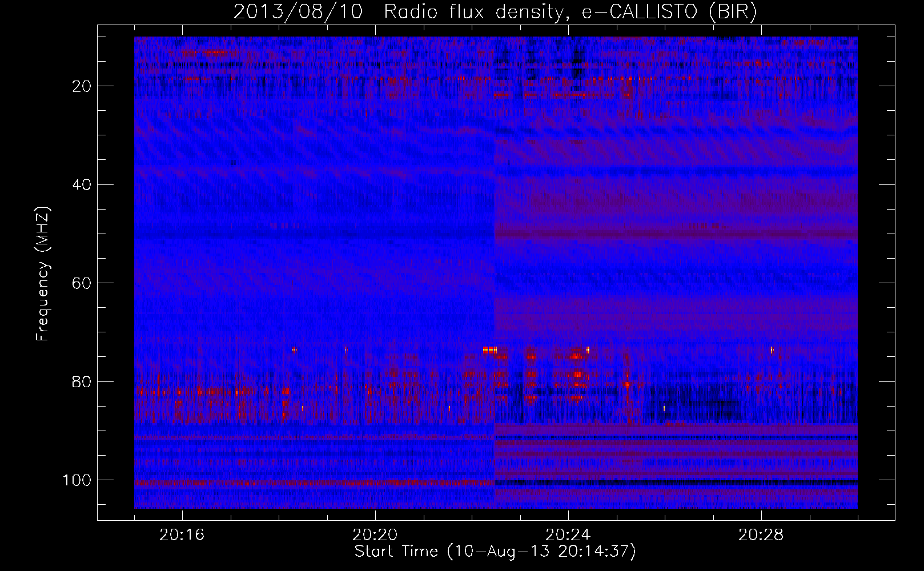Screen dimensions: 924x571
Task: Click the frequency tick label "20"
Action: [82, 86]
